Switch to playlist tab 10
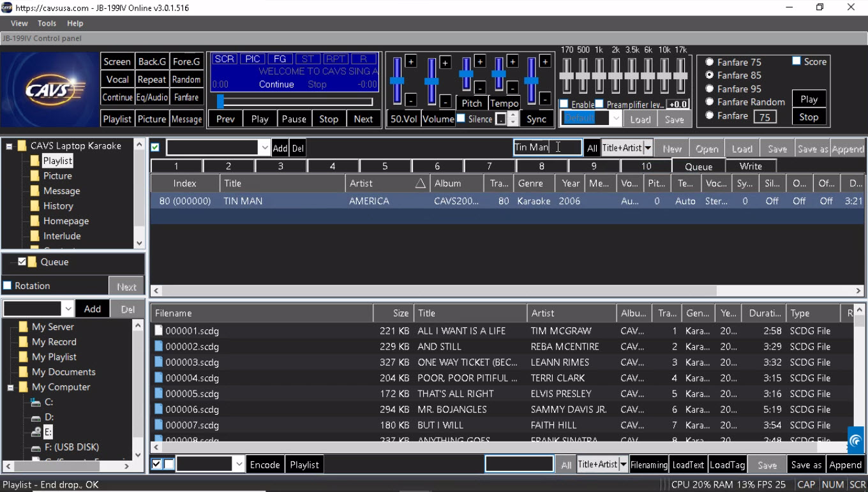The image size is (868, 492). (646, 166)
